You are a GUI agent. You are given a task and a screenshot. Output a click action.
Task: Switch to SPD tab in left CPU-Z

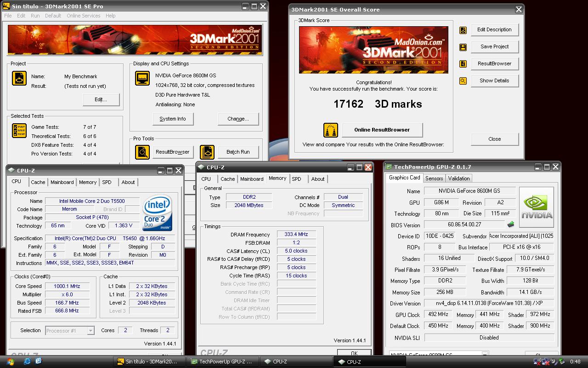(107, 182)
